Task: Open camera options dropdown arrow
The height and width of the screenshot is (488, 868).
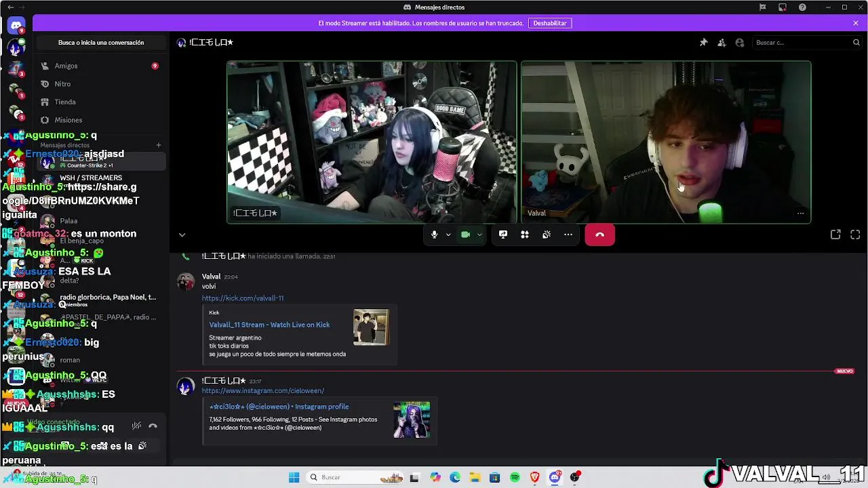Action: 479,235
